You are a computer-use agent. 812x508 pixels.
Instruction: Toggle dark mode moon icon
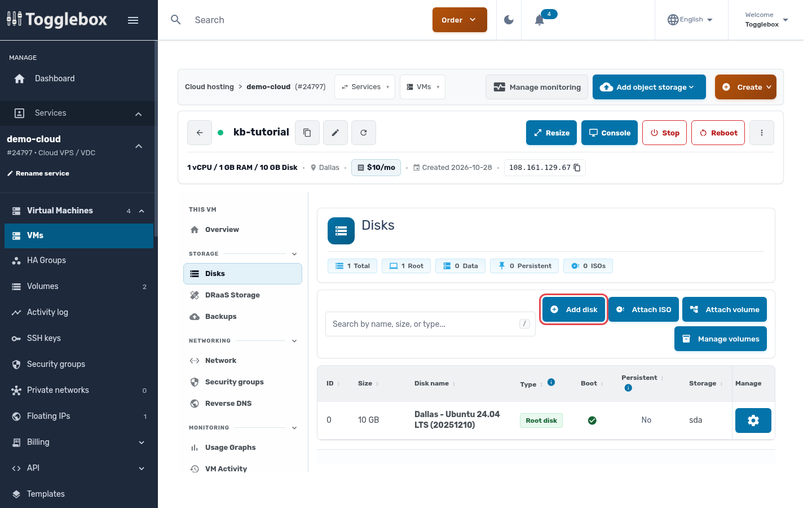509,20
